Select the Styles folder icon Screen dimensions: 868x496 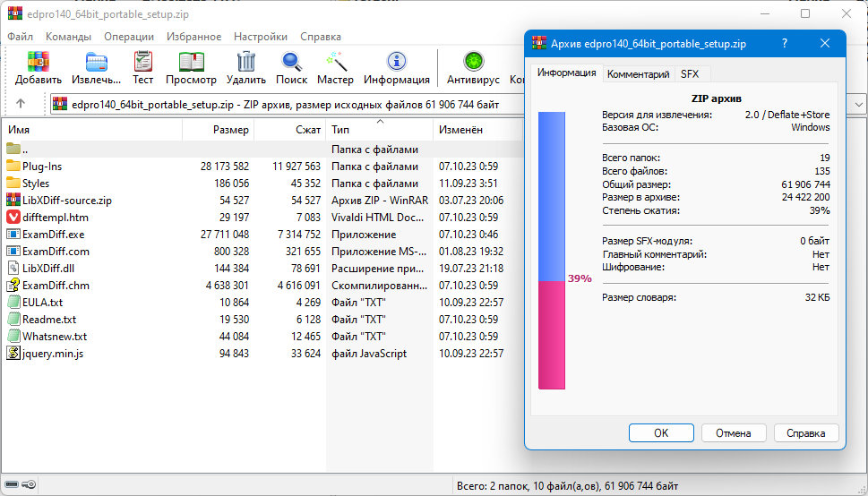coord(13,184)
